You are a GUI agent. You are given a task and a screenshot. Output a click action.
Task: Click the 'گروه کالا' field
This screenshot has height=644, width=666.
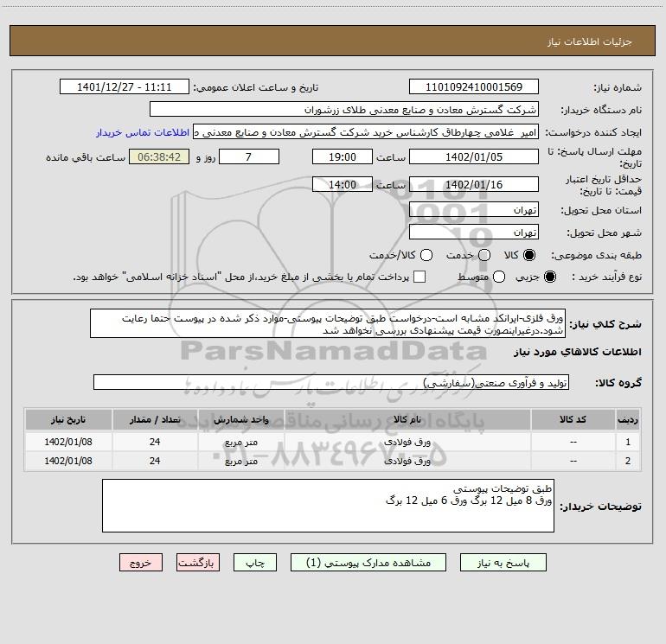(331, 383)
